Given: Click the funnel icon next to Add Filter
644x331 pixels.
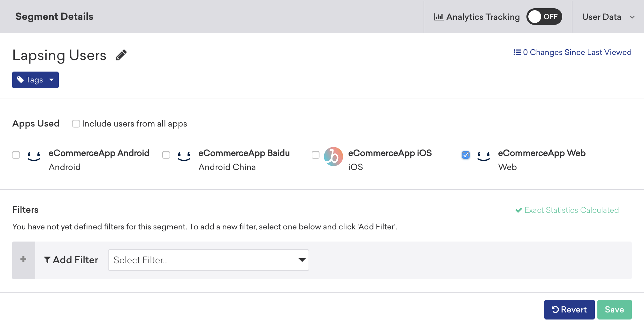Looking at the screenshot, I should coord(47,260).
